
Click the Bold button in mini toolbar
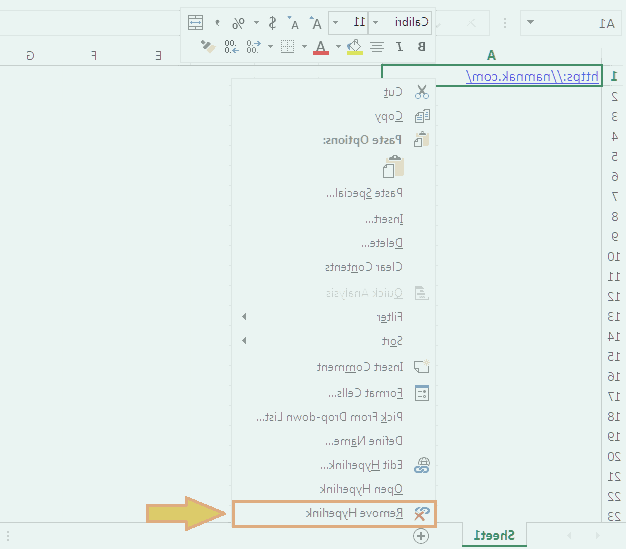coord(420,47)
